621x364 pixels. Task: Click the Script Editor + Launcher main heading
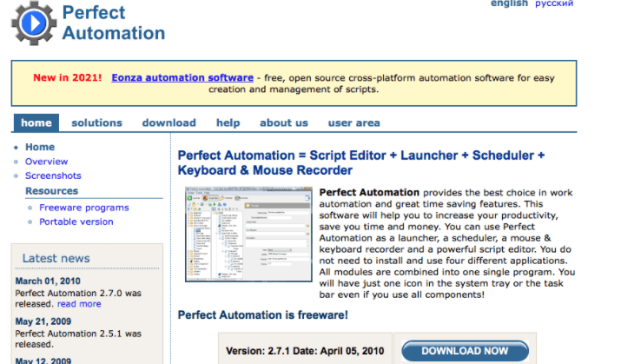(361, 162)
